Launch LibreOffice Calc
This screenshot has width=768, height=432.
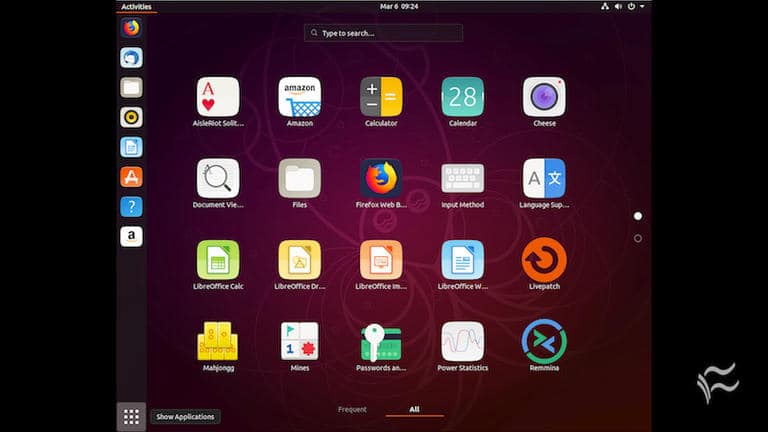pos(218,260)
